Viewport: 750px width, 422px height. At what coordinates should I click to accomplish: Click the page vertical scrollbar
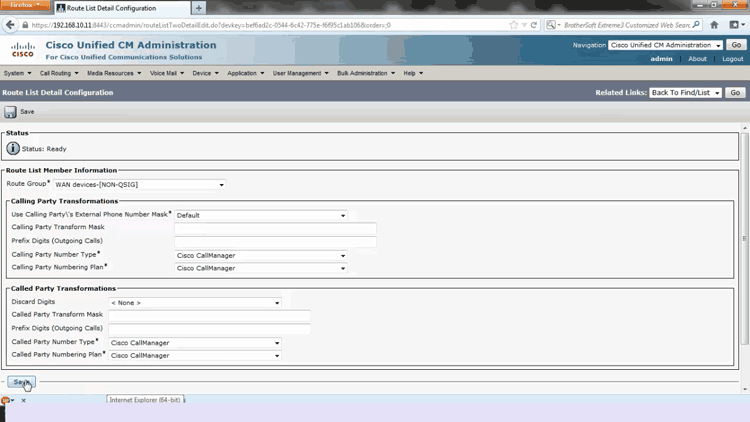tap(745, 238)
